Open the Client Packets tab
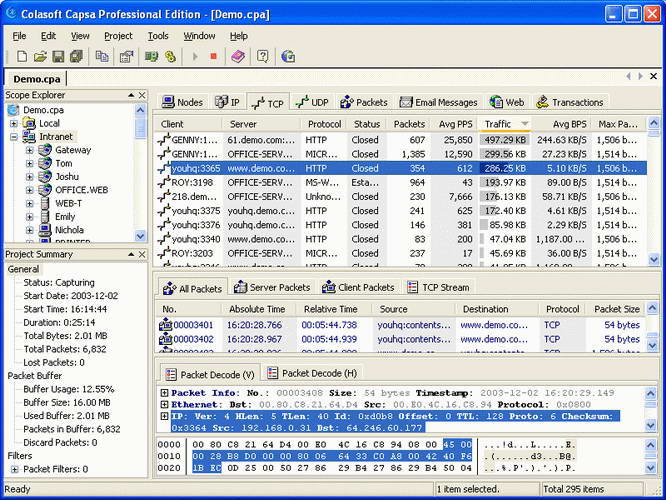This screenshot has height=500, width=666. [x=358, y=288]
